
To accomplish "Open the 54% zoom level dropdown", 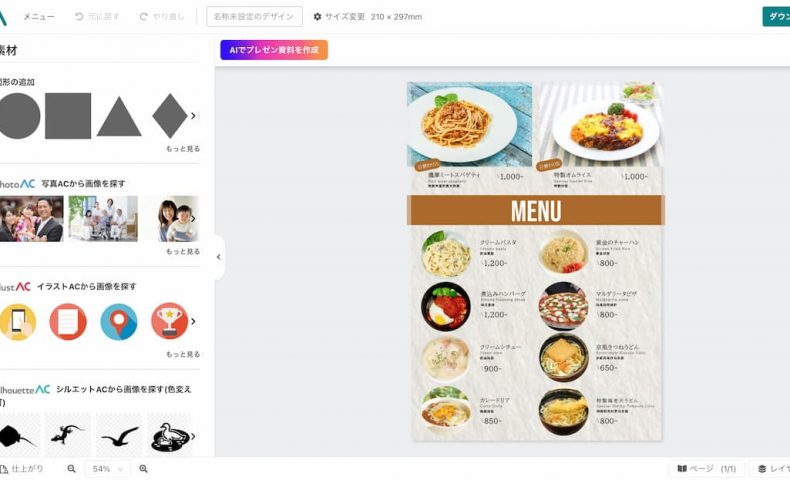I will (x=107, y=469).
